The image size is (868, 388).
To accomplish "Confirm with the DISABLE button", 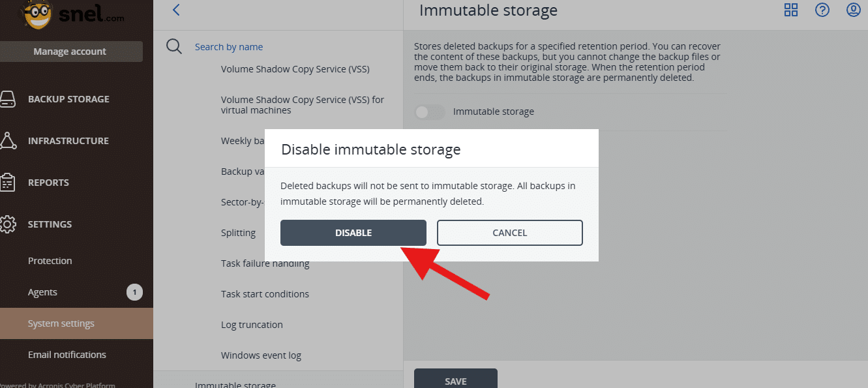I will (x=353, y=233).
